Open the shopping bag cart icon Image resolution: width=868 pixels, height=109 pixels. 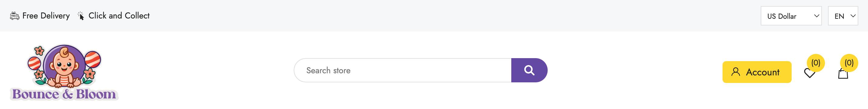click(x=843, y=73)
